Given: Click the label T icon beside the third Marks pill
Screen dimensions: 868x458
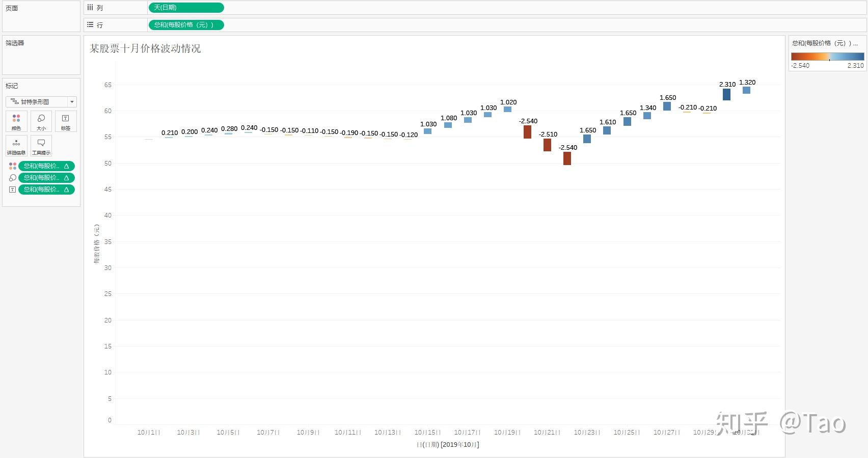Looking at the screenshot, I should [x=13, y=190].
